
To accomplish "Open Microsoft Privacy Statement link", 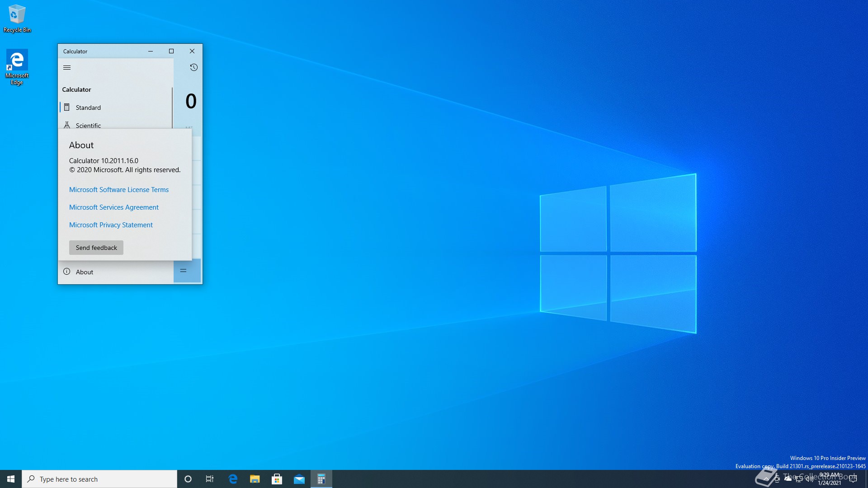I will click(x=111, y=225).
